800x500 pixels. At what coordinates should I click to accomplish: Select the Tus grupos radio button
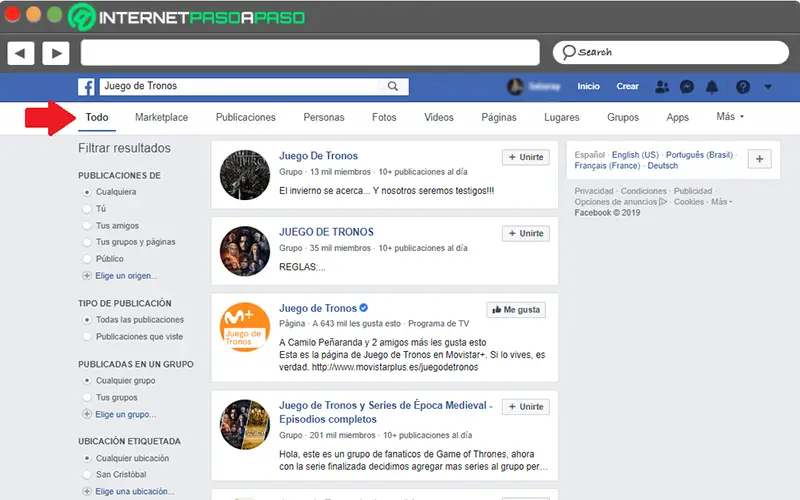click(x=87, y=397)
